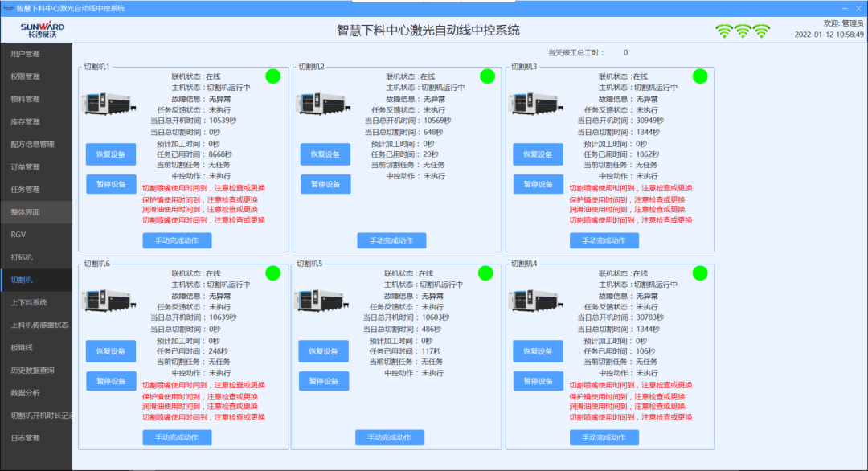Click 恢复设备 for 切割机5
The image size is (868, 471).
coord(323,351)
